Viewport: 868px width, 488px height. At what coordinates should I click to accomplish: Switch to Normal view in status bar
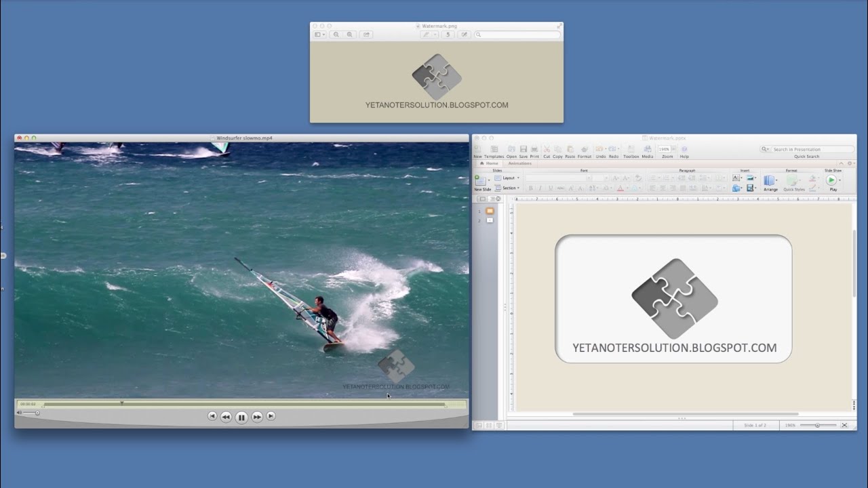[x=478, y=425]
